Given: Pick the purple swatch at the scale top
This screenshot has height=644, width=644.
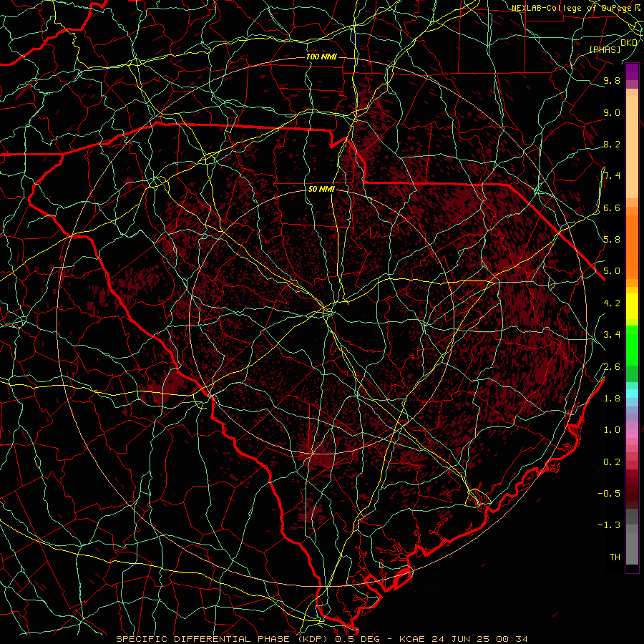Looking at the screenshot, I should pos(632,72).
